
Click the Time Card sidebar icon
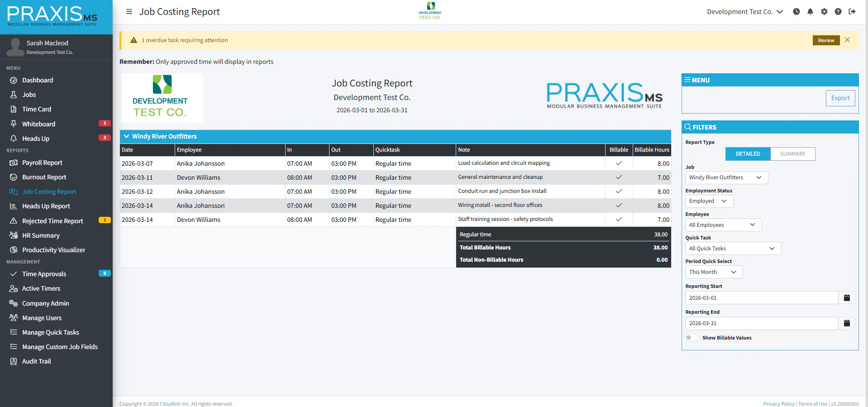(14, 109)
